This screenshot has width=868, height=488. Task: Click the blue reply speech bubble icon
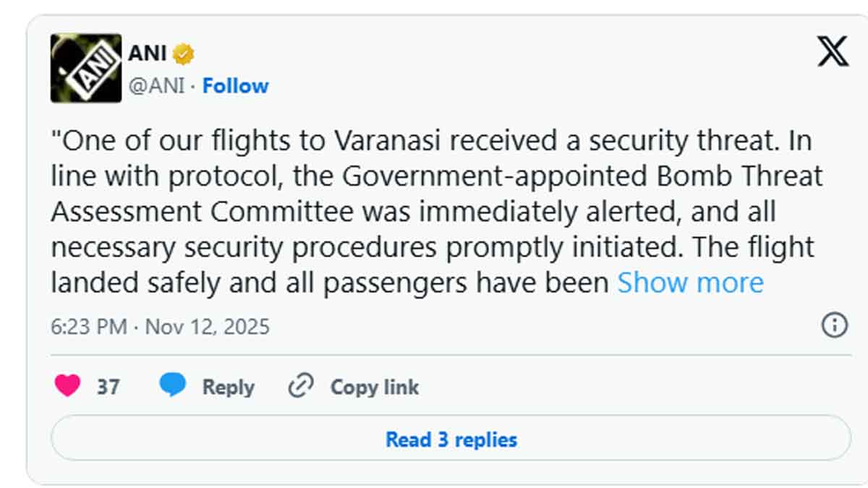click(172, 386)
